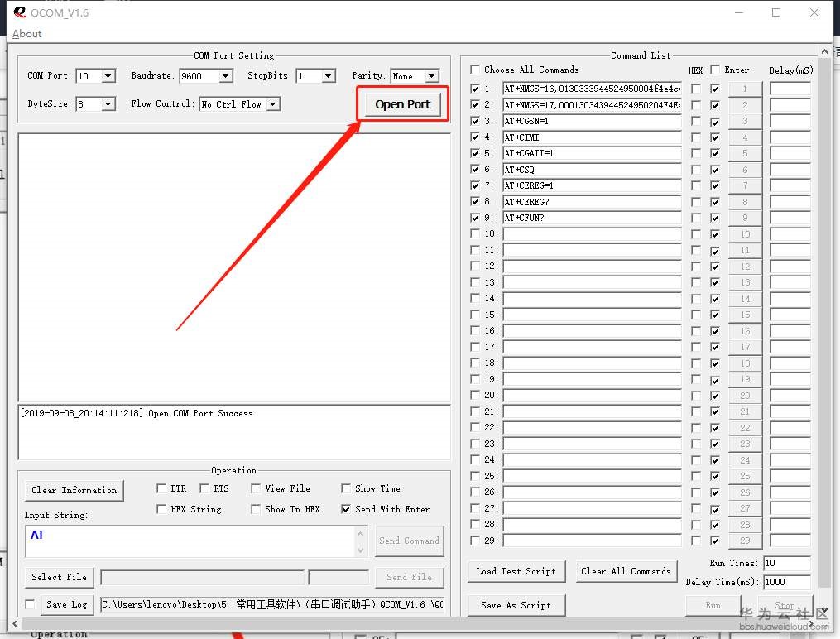Expand the Baudrate dropdown

[226, 76]
